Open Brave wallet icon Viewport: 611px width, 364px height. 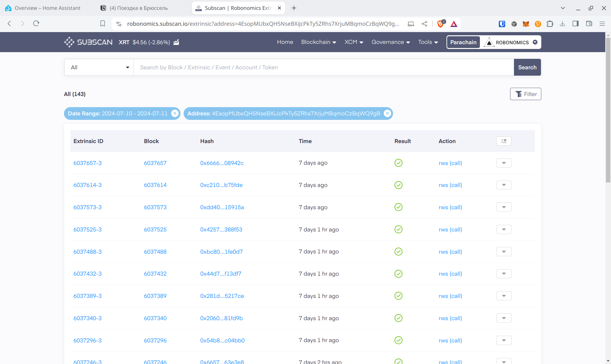click(x=589, y=24)
